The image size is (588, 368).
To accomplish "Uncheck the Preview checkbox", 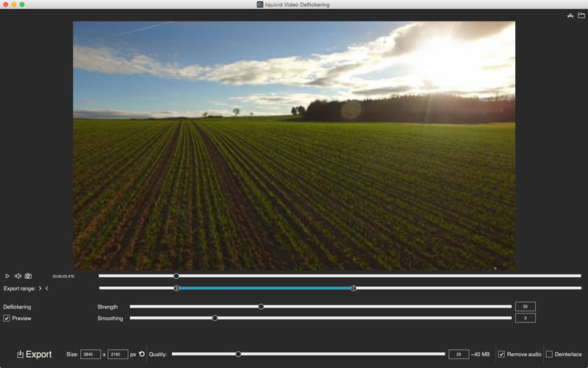I will coord(7,319).
